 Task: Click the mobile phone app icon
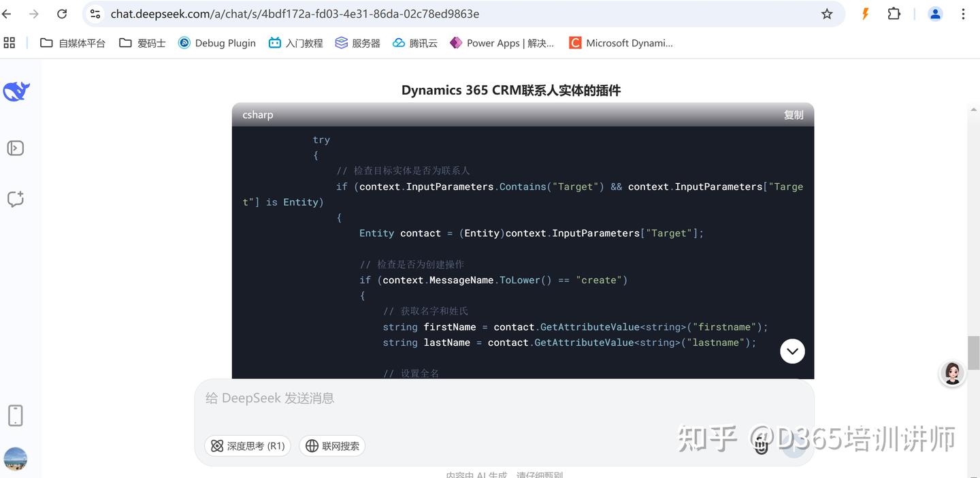[15, 415]
